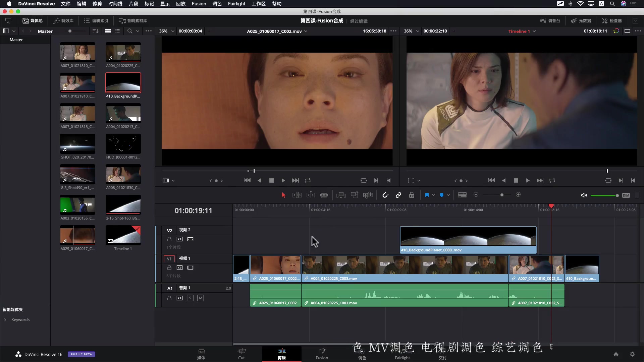Adjust the timeline zoom slider
Viewport: 644px width, 362px height.
pyautogui.click(x=502, y=195)
